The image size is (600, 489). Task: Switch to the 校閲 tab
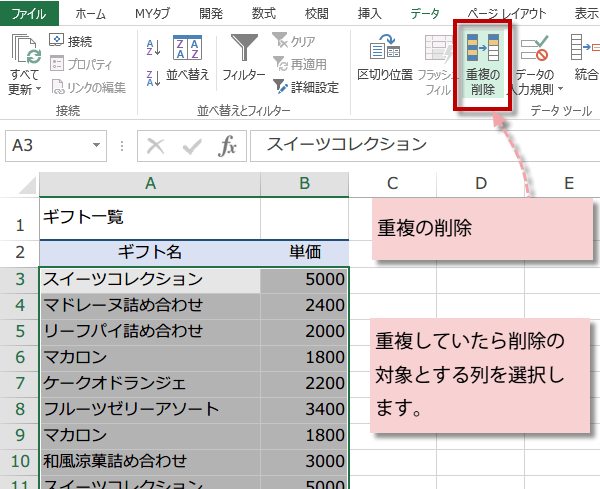(316, 14)
